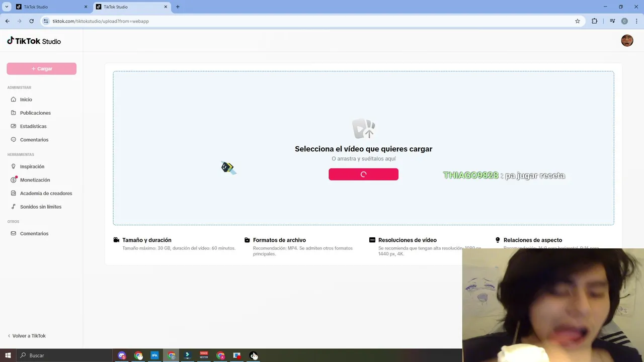This screenshot has width=644, height=362.
Task: Click the 'Selecciona el vídeo que quieres cargar' heading
Action: (363, 149)
